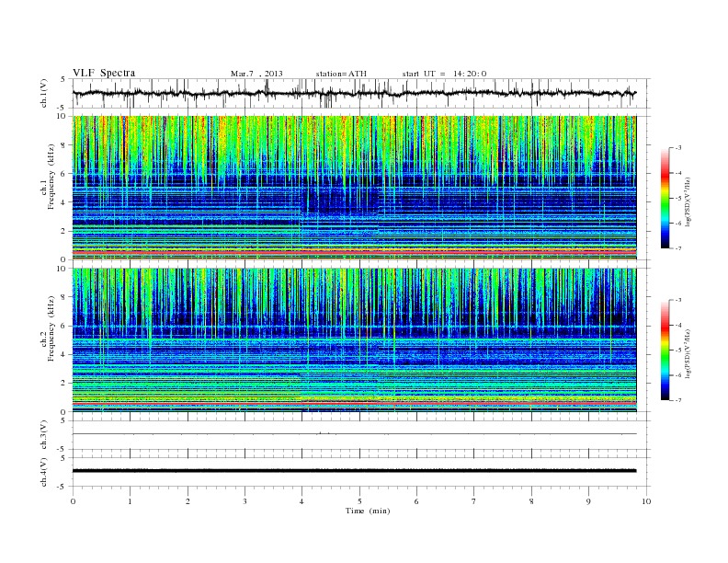The height and width of the screenshot is (563, 728).
Task: Click time axis tick label "6"
Action: [416, 501]
